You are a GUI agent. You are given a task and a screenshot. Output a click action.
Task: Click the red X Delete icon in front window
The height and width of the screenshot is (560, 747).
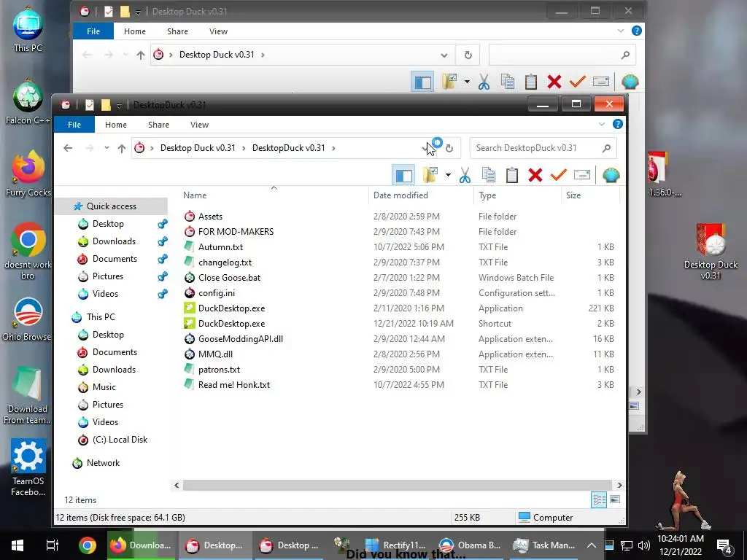tap(535, 175)
